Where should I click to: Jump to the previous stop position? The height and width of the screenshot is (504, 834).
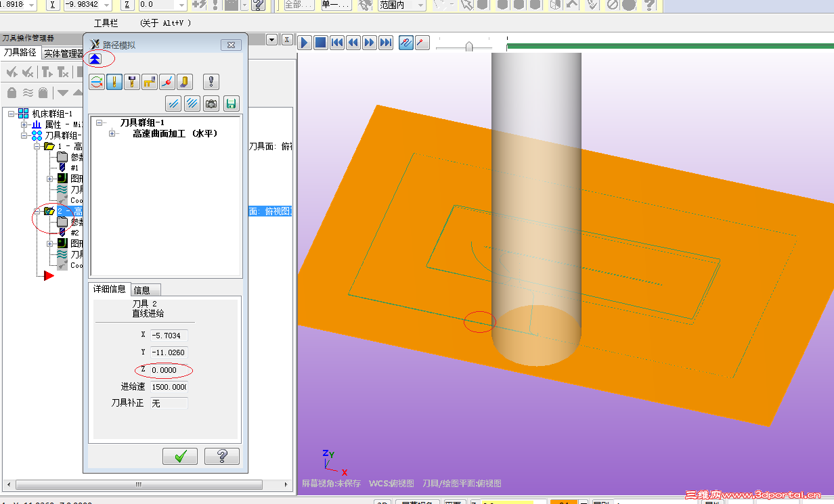pos(337,43)
